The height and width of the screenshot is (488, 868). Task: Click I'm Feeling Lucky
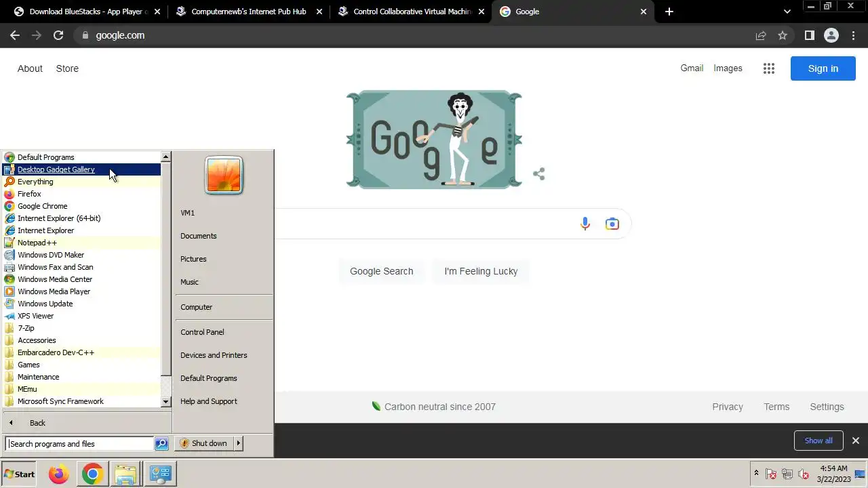tap(481, 271)
